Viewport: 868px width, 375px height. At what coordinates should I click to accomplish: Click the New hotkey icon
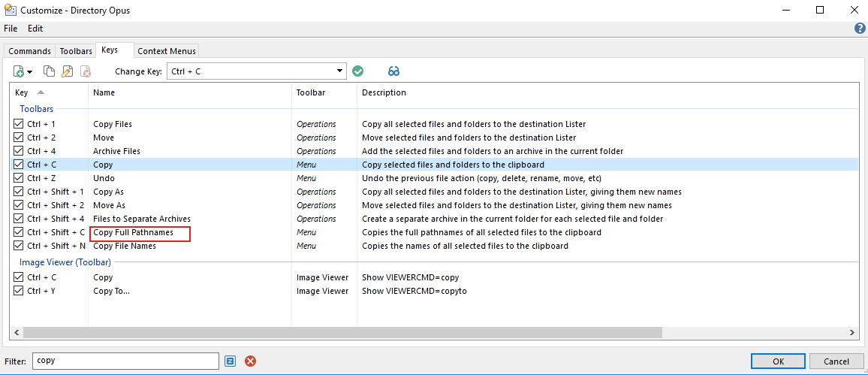coord(19,71)
